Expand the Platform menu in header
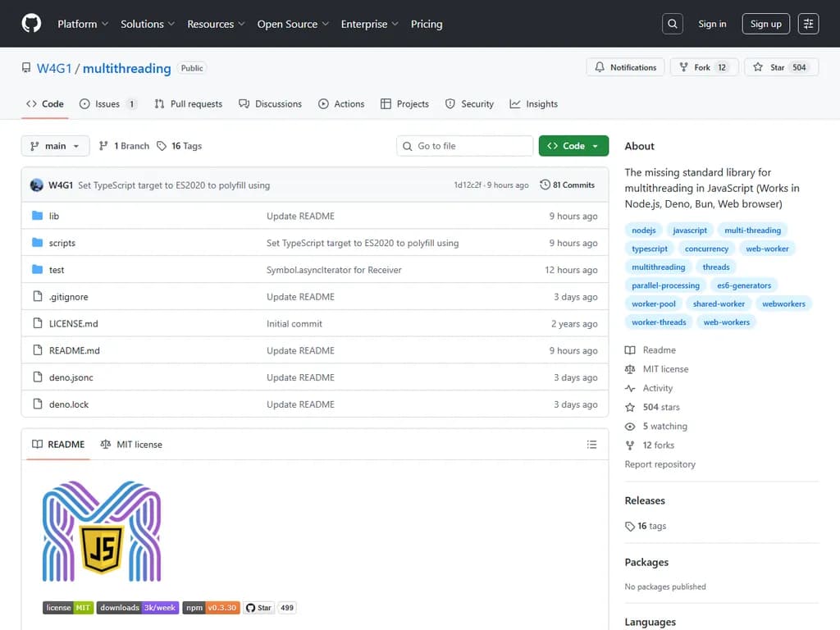 [x=82, y=24]
